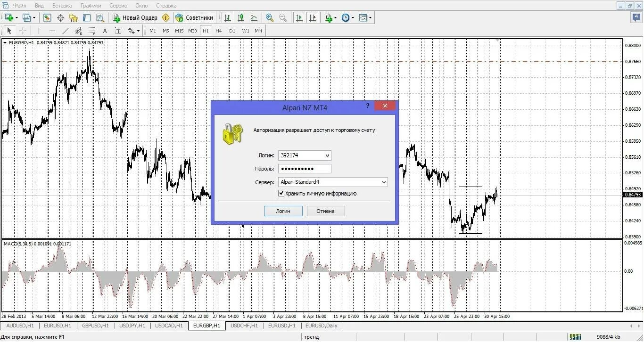
Task: Click the Логин button in dialog
Action: point(283,211)
